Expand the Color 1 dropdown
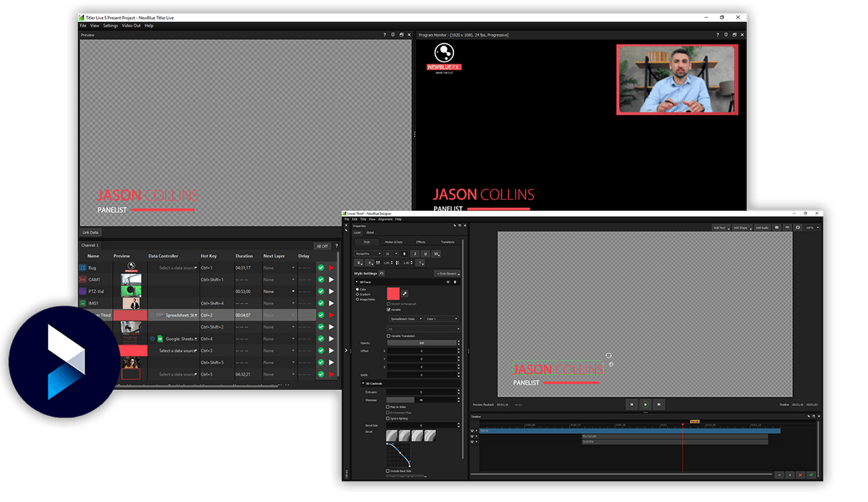The height and width of the screenshot is (502, 868). click(442, 319)
